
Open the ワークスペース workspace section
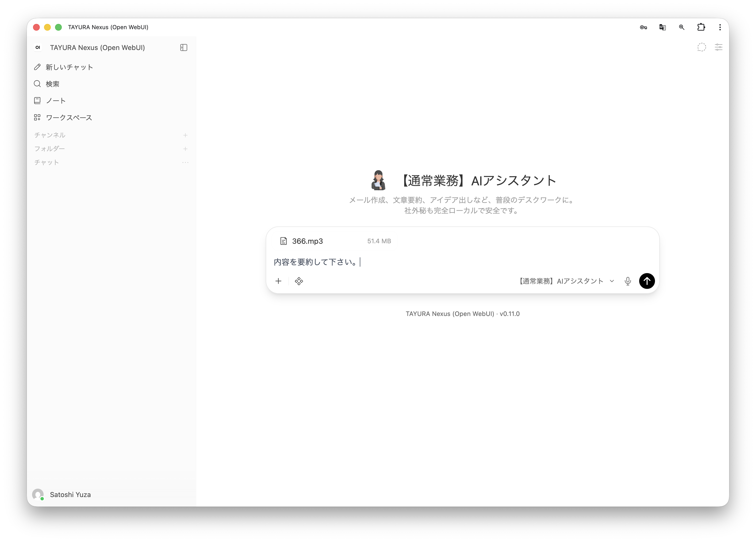111,118
